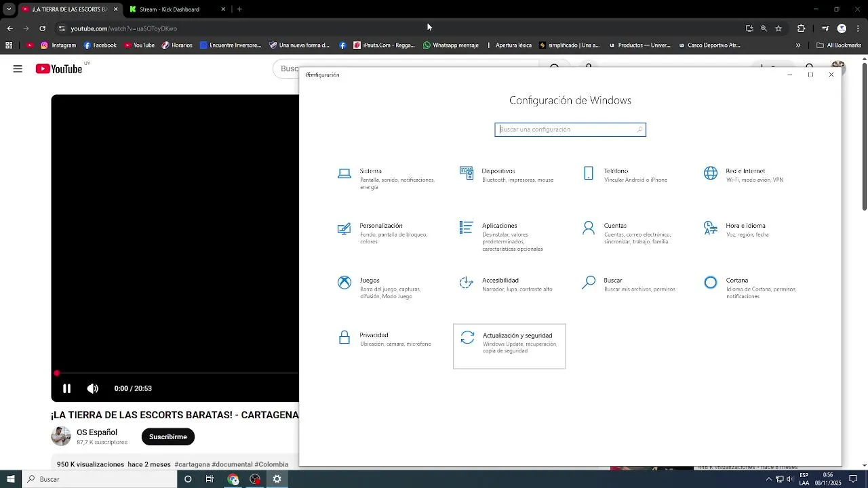Screen dimensions: 868x488
Task: Open Buscar settings category
Action: coord(631,285)
